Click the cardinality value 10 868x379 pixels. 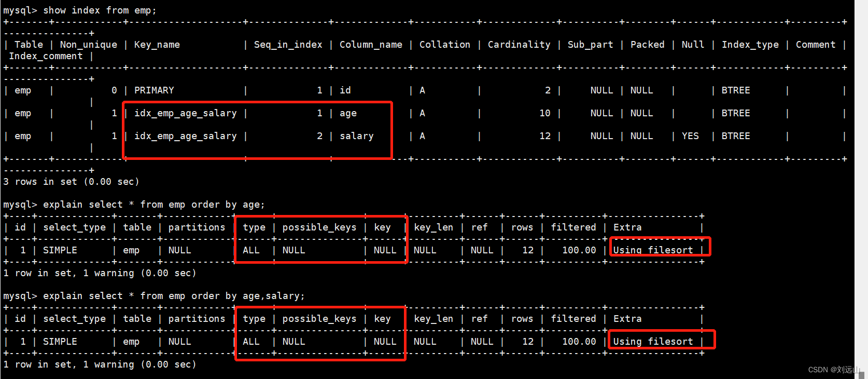(545, 113)
